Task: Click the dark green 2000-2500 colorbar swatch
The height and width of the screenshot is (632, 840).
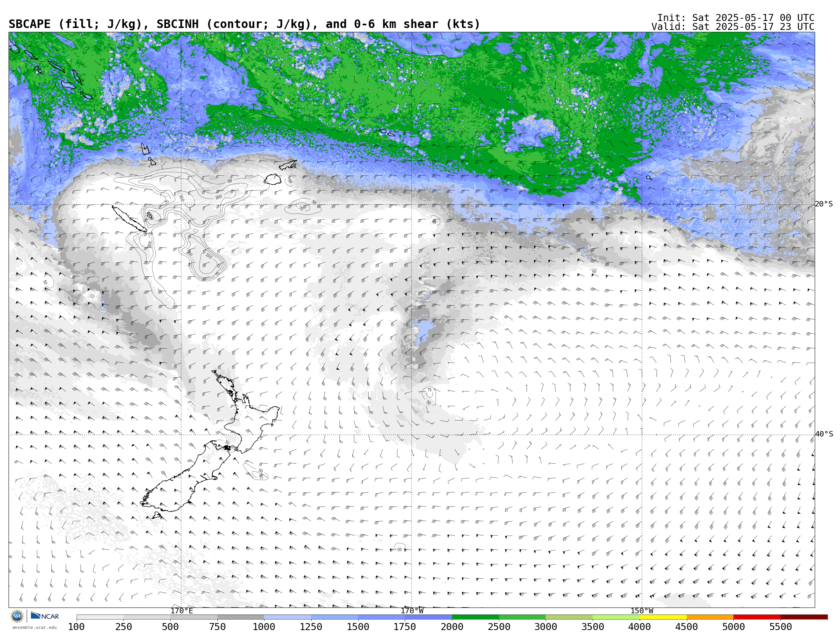Action: pyautogui.click(x=475, y=617)
